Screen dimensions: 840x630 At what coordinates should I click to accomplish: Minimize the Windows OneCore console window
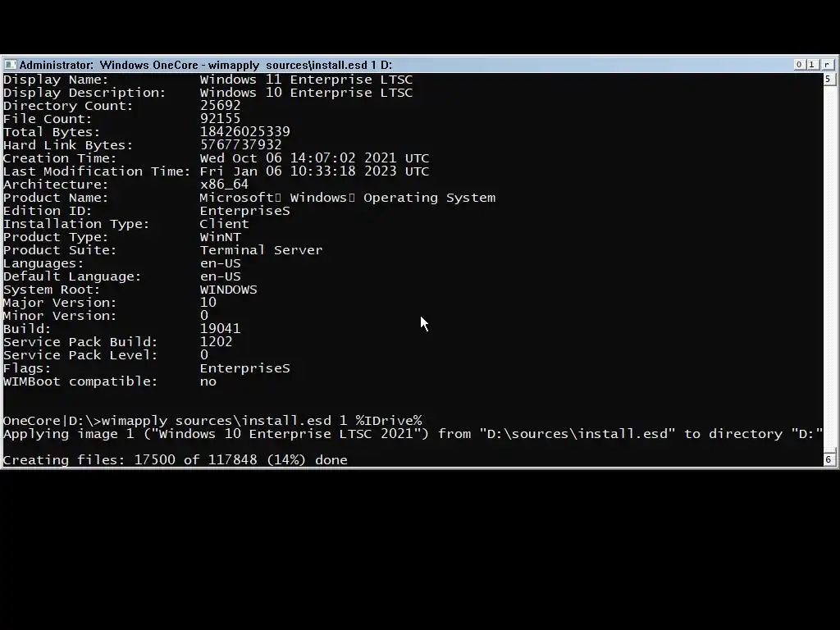point(799,64)
